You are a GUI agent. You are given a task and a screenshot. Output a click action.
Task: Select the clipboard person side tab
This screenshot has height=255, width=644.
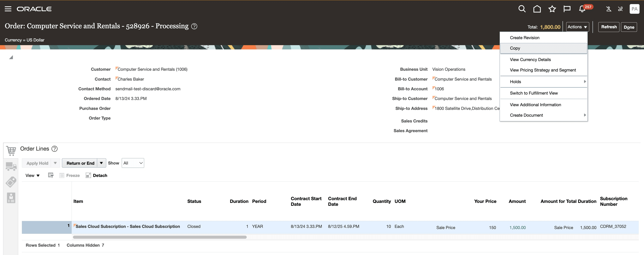coord(11,198)
